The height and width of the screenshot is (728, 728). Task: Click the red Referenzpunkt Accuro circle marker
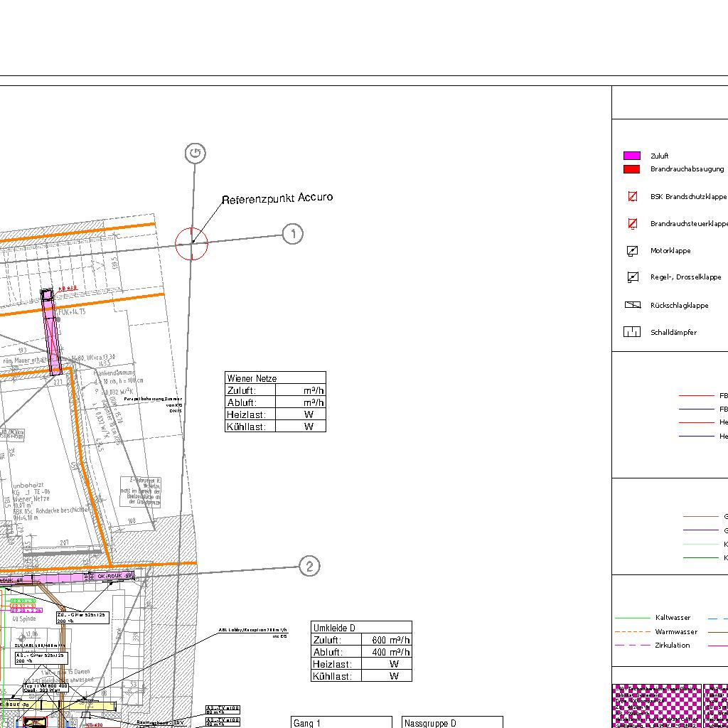[x=192, y=244]
